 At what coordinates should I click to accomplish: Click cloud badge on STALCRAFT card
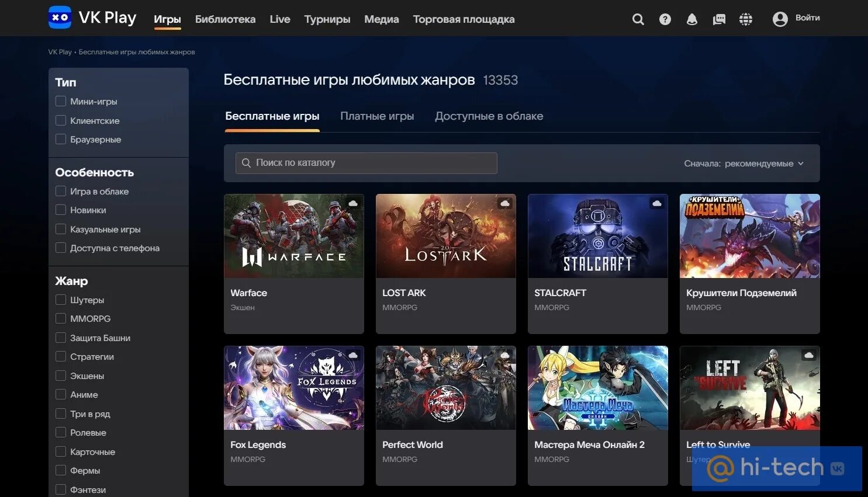[x=657, y=203]
